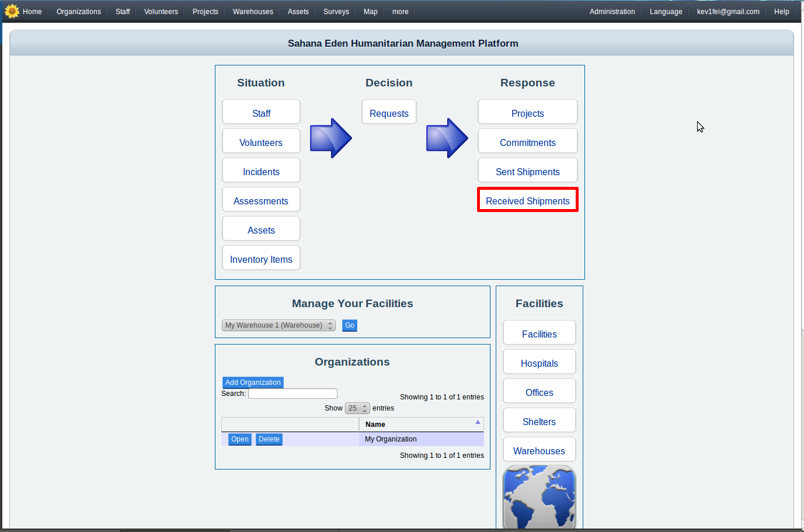Open the Language menu
The height and width of the screenshot is (532, 804).
[x=666, y=12]
